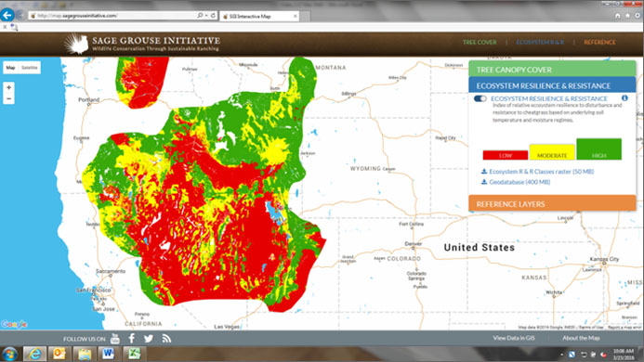Click the Sage Grouse Initiative logo

click(141, 44)
